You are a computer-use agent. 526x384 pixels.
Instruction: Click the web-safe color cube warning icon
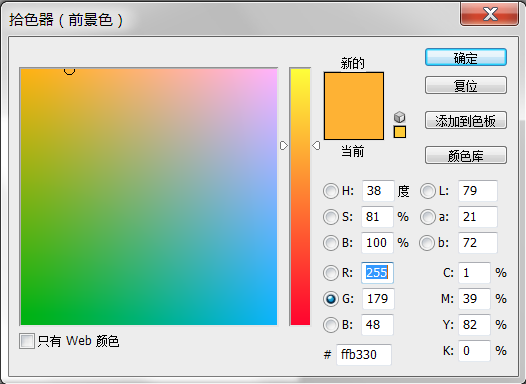[400, 117]
